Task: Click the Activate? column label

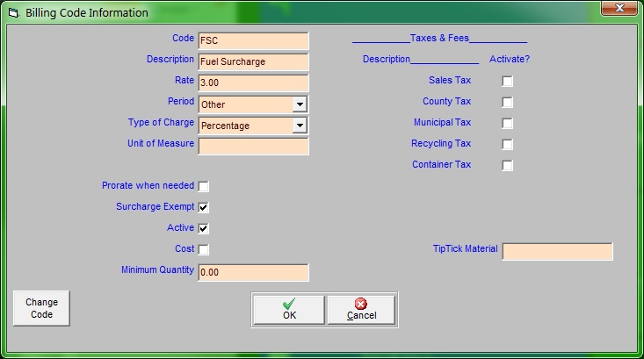Action: click(510, 59)
